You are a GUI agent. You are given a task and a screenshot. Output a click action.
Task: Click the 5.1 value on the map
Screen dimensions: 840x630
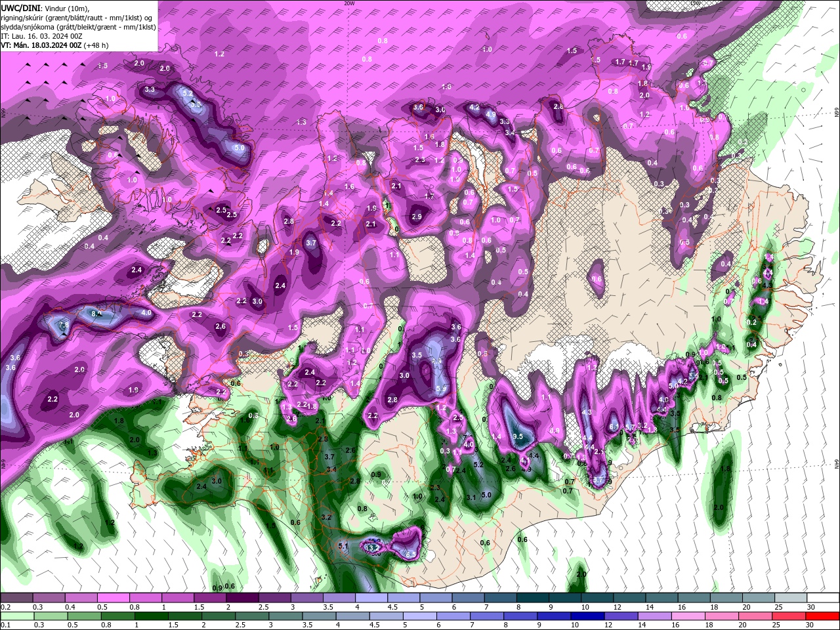point(343,546)
